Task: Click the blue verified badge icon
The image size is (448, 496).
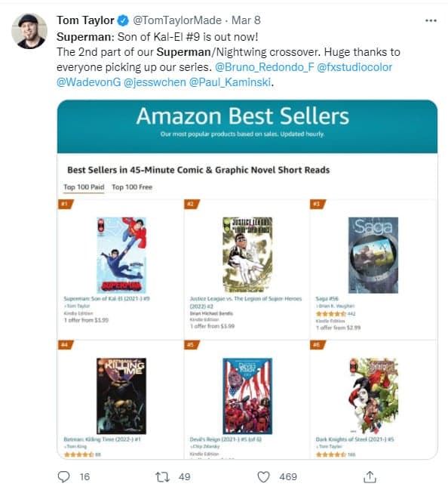Action: [123, 20]
